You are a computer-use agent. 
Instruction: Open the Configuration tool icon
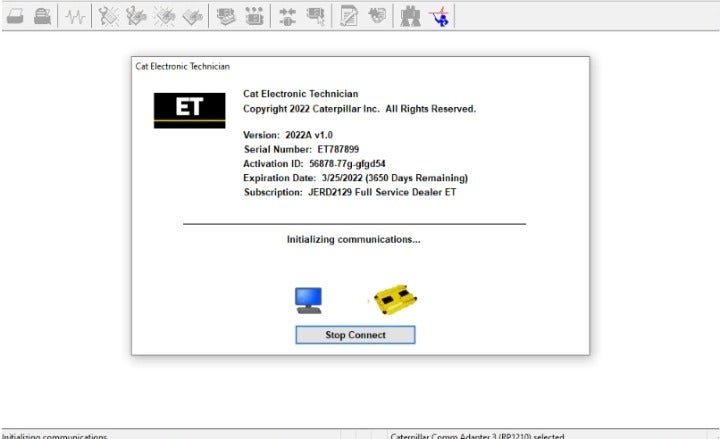click(x=254, y=17)
